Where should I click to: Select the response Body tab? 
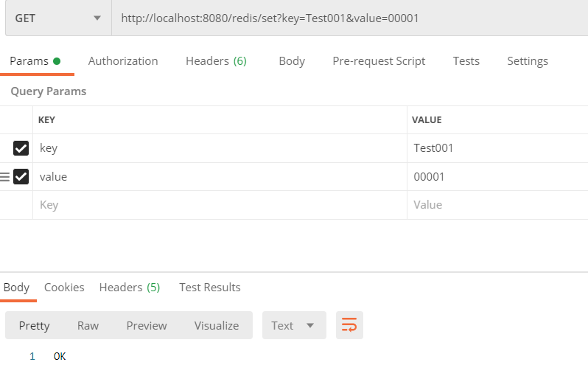tap(17, 288)
